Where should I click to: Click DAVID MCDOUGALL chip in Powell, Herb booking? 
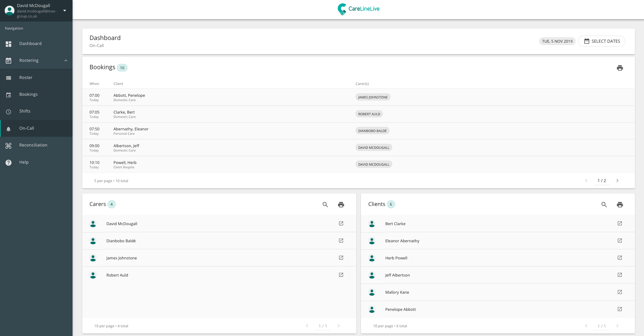point(374,164)
